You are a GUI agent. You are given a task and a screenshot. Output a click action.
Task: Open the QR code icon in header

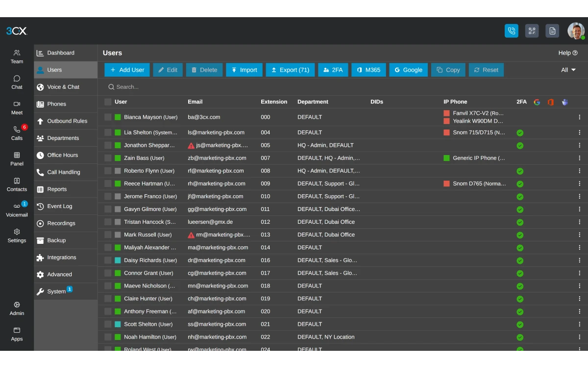(532, 31)
